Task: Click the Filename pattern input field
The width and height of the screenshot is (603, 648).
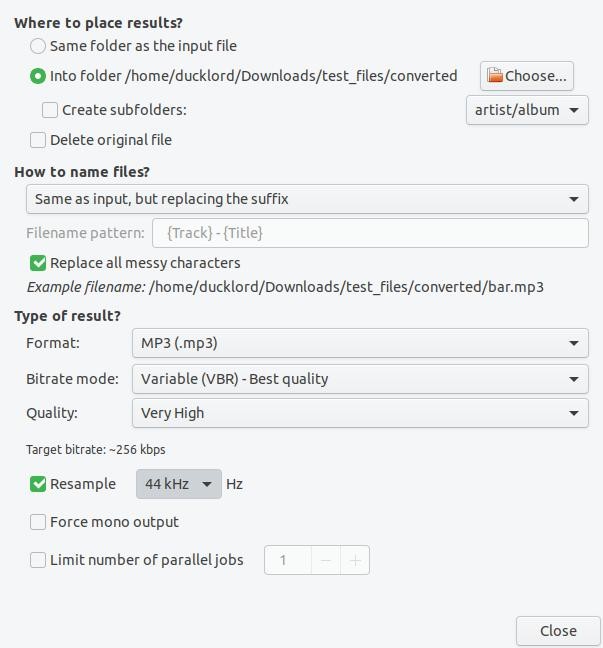Action: click(370, 233)
